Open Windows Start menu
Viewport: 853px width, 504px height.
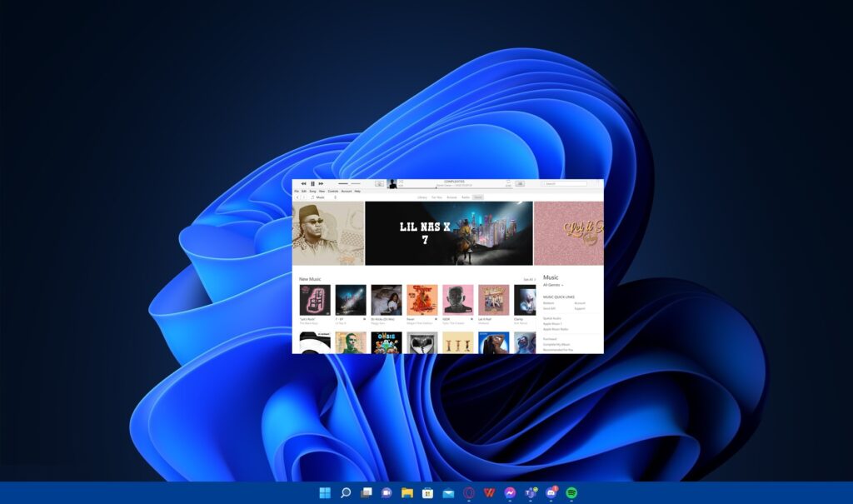pos(325,493)
